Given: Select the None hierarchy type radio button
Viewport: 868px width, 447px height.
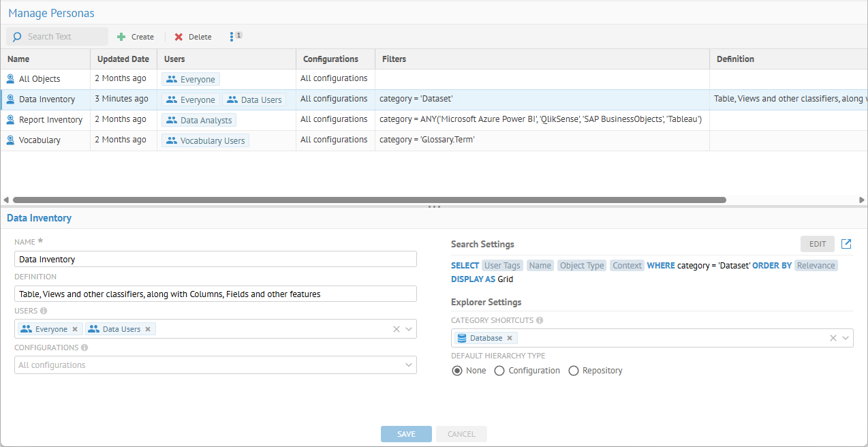Looking at the screenshot, I should click(x=458, y=371).
